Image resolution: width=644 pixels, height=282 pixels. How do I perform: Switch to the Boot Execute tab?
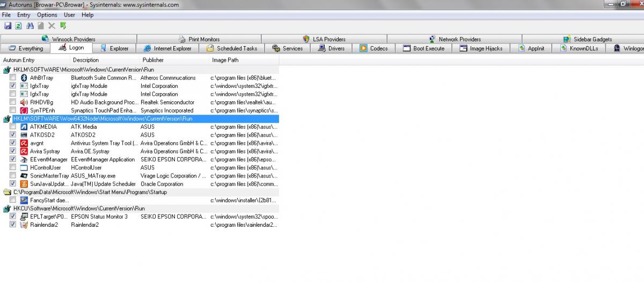(x=423, y=48)
